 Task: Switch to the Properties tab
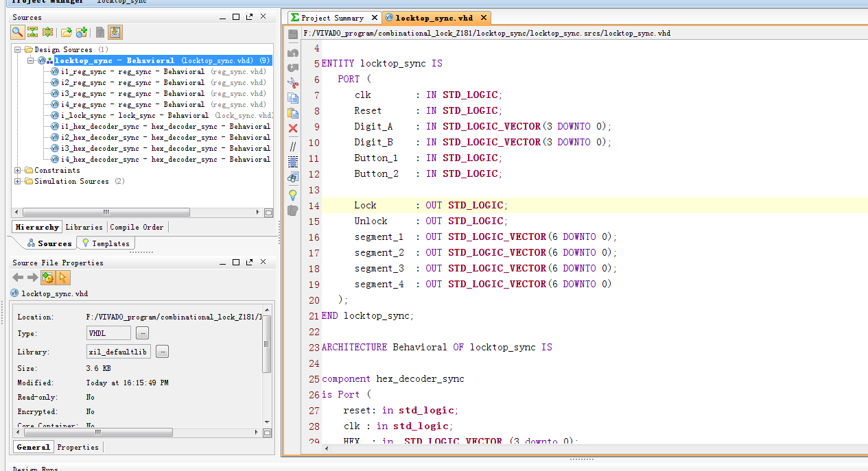pos(78,447)
